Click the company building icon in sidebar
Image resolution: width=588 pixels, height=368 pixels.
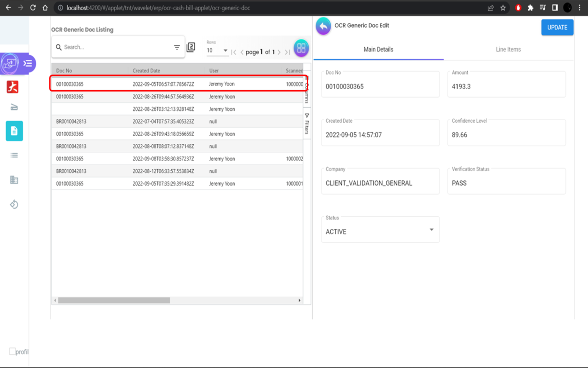tap(14, 180)
